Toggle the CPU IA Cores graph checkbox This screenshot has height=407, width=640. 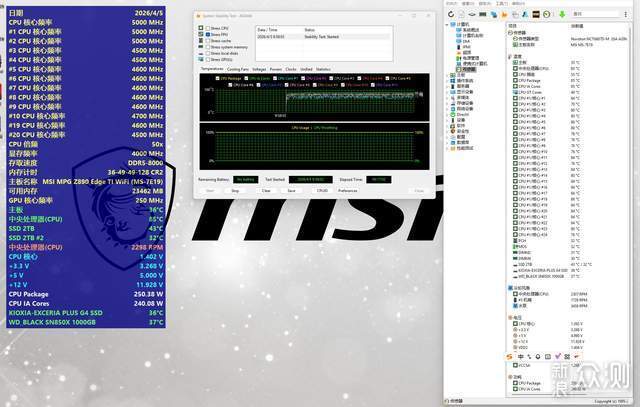point(246,78)
